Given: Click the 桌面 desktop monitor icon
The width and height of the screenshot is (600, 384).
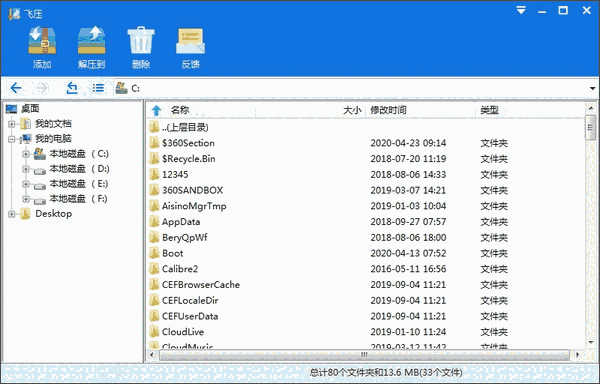Looking at the screenshot, I should coord(11,109).
